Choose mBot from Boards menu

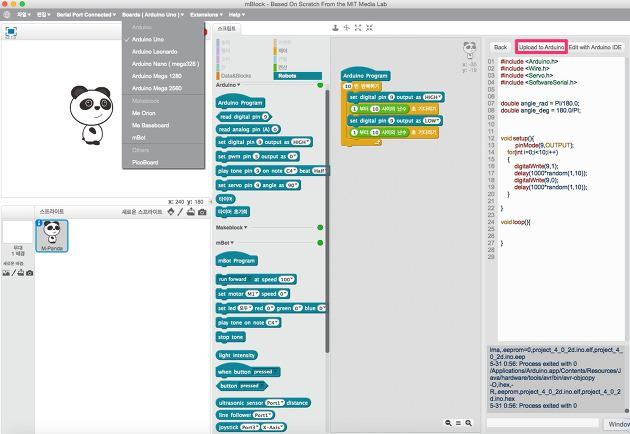[x=163, y=137]
